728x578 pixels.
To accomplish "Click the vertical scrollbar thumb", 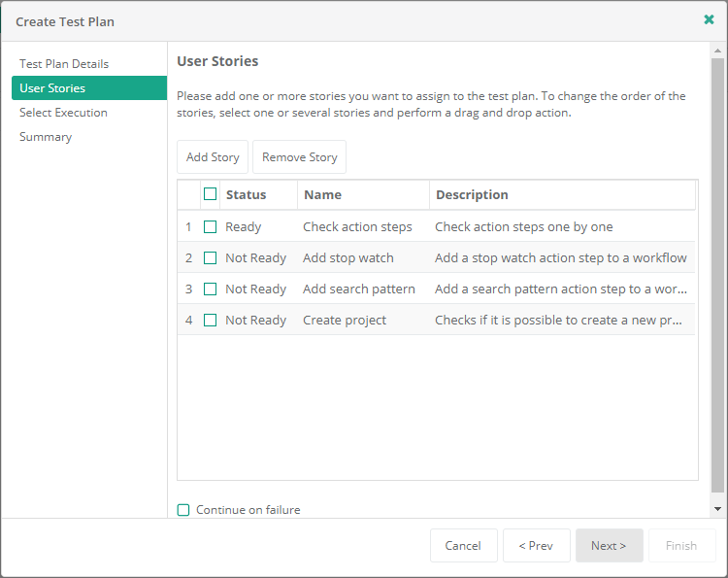I will pos(717,275).
